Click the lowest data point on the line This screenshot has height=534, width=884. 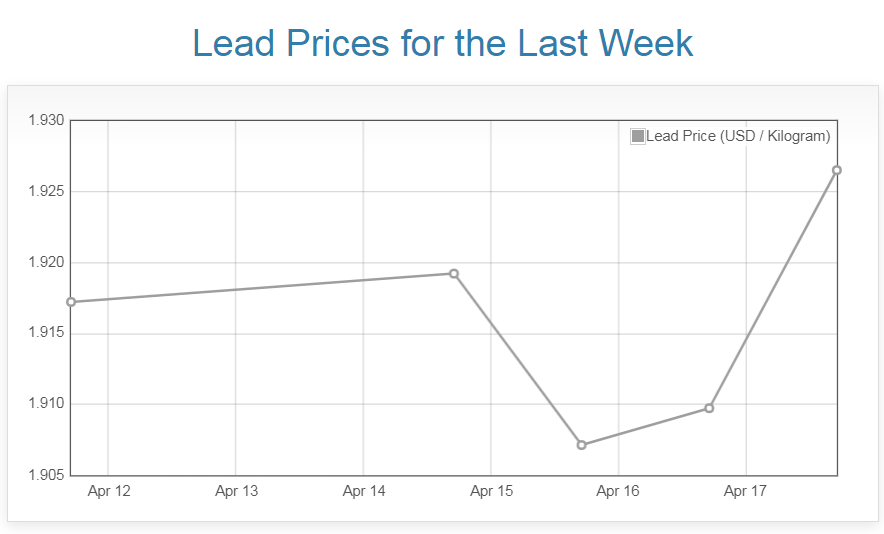click(582, 445)
